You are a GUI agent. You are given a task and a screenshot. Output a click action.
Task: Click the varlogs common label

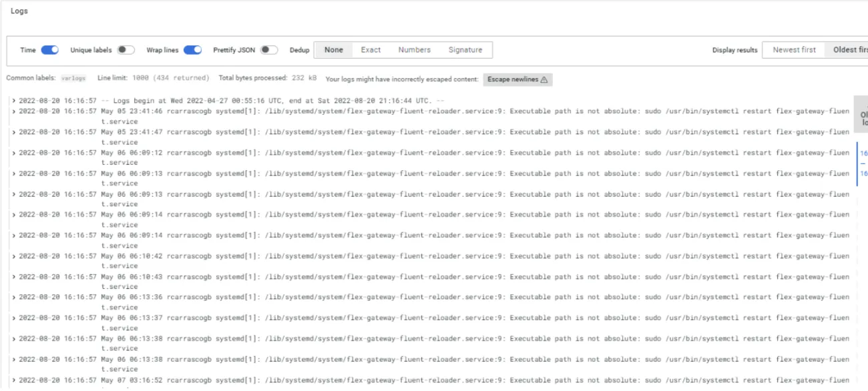(73, 79)
